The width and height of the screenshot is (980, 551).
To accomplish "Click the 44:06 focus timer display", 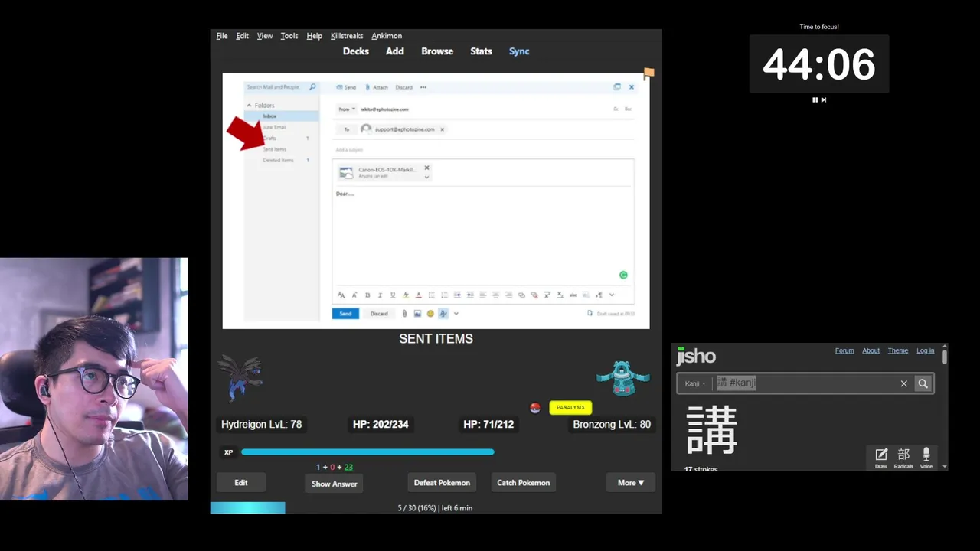I will coord(819,64).
